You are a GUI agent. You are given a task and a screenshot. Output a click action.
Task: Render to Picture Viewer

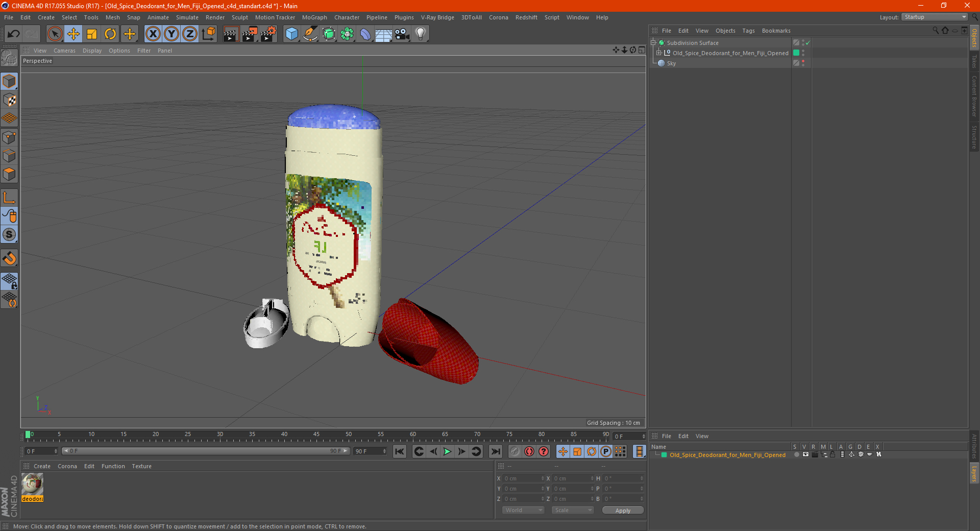click(x=250, y=34)
